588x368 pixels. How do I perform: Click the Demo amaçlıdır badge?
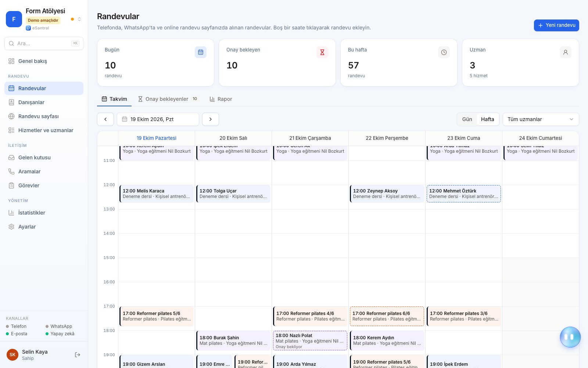43,20
